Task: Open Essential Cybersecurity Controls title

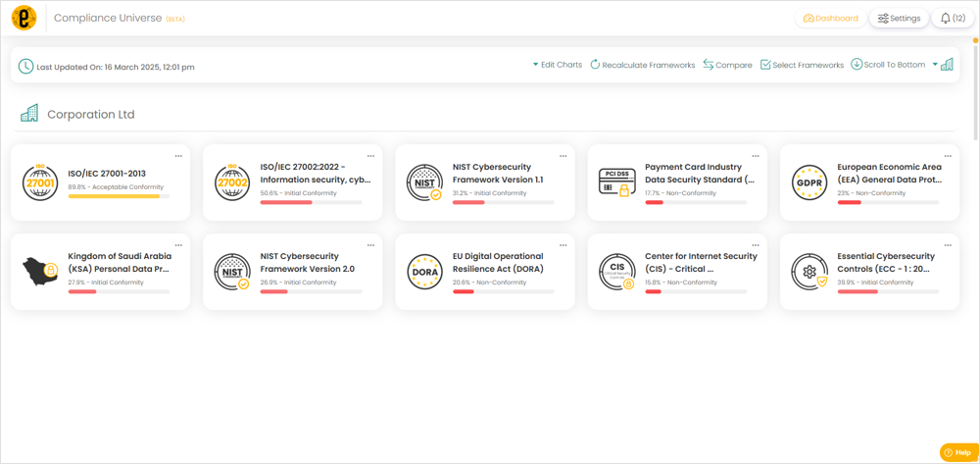Action: click(x=886, y=263)
